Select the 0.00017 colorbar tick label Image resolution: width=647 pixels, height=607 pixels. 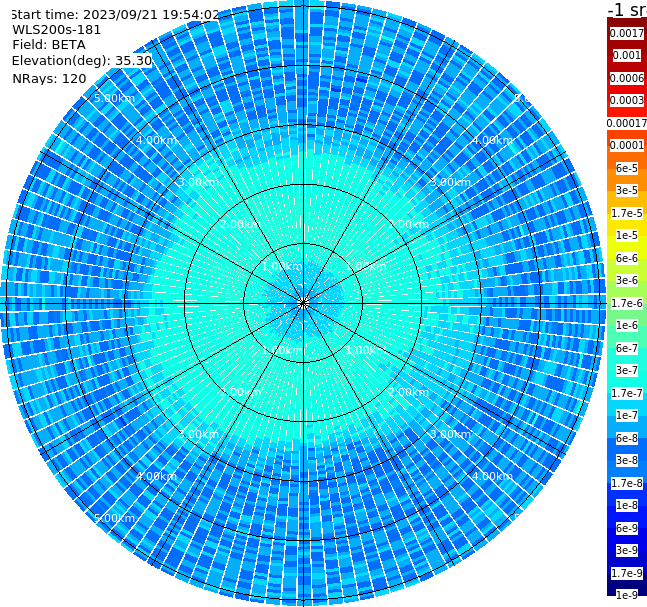627,123
